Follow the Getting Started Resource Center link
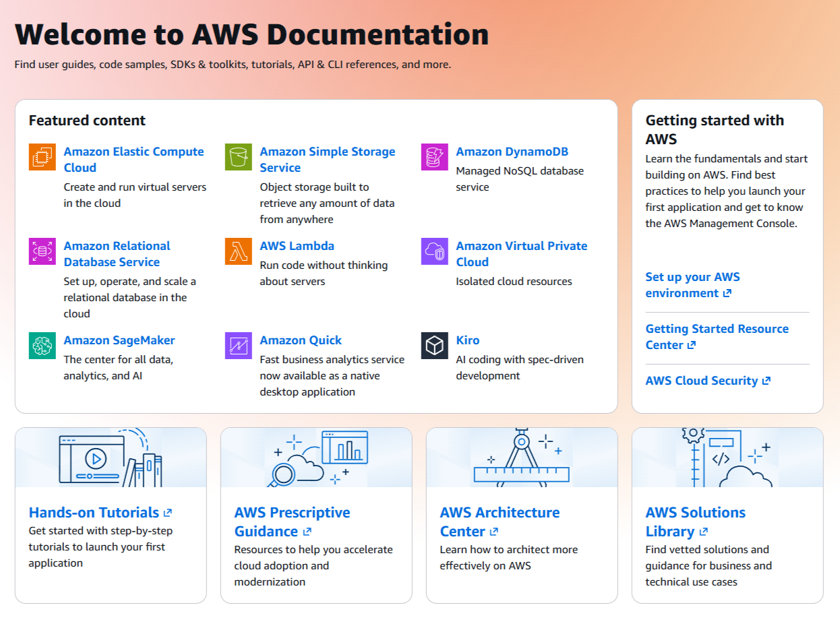 [717, 337]
